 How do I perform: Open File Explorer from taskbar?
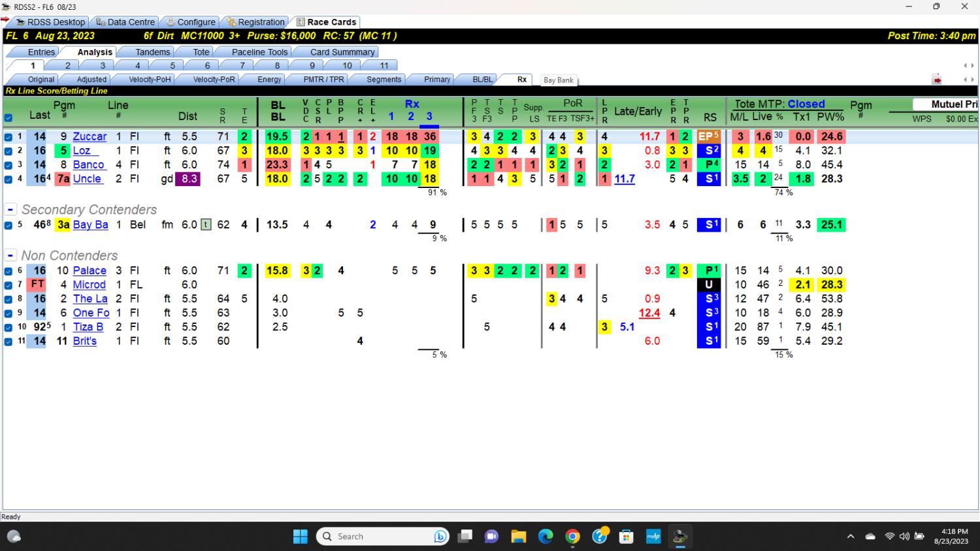tap(519, 537)
